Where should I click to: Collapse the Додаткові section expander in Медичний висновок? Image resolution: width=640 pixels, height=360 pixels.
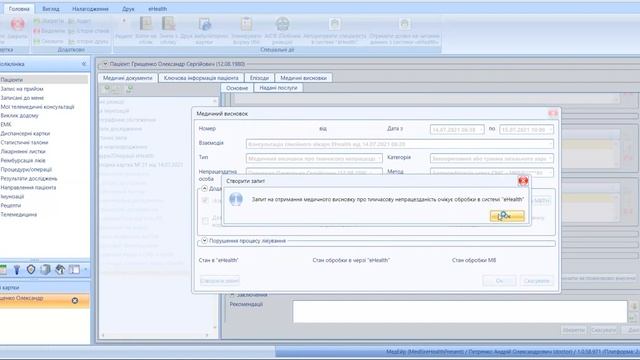(x=204, y=189)
